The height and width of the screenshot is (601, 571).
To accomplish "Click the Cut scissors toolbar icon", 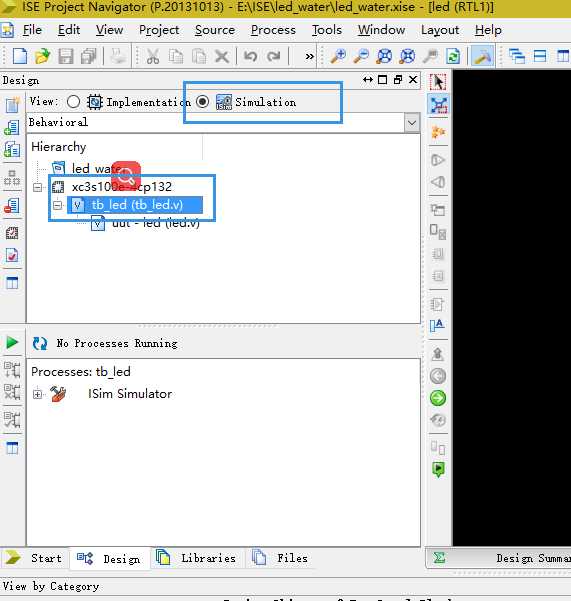I will [153, 56].
